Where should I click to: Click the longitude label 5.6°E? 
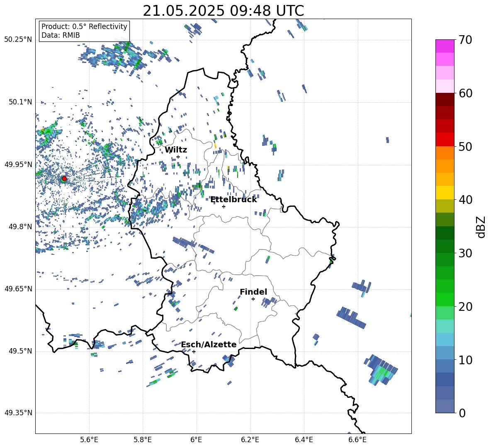click(89, 440)
